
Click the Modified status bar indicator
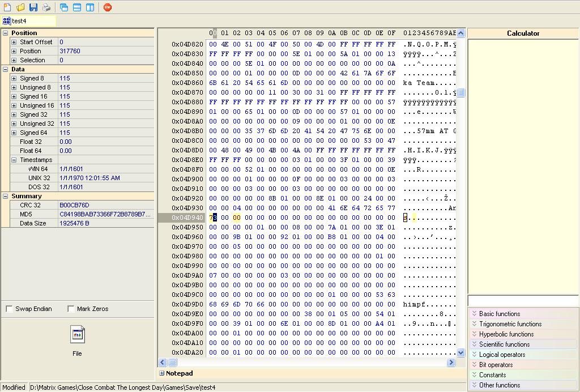(x=14, y=387)
